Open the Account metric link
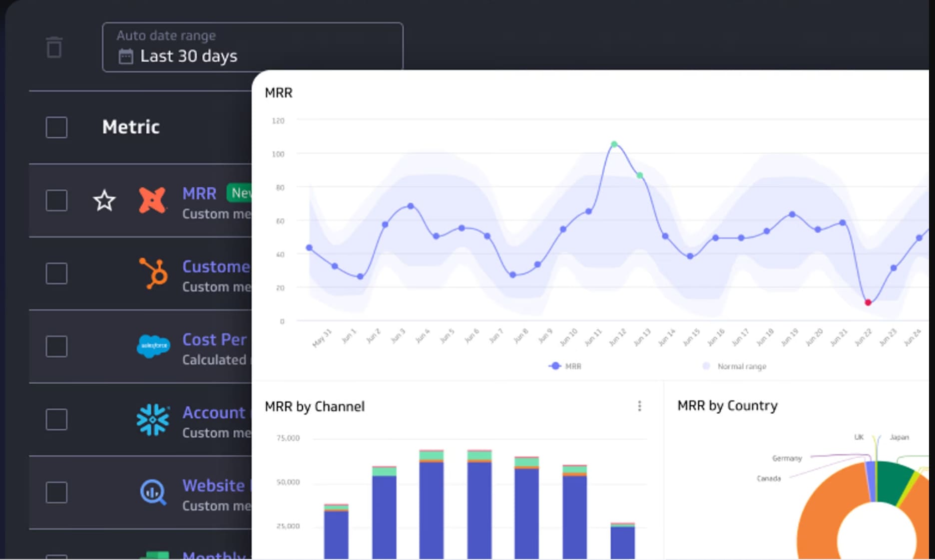 tap(214, 413)
